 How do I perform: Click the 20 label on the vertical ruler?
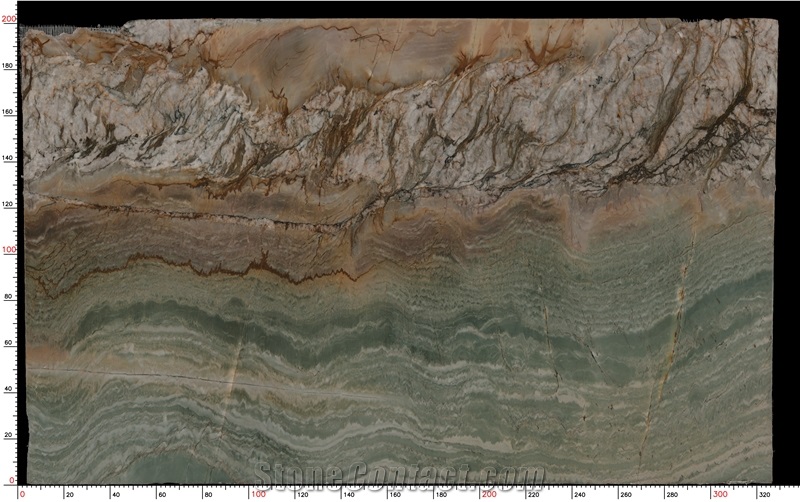click(x=9, y=435)
